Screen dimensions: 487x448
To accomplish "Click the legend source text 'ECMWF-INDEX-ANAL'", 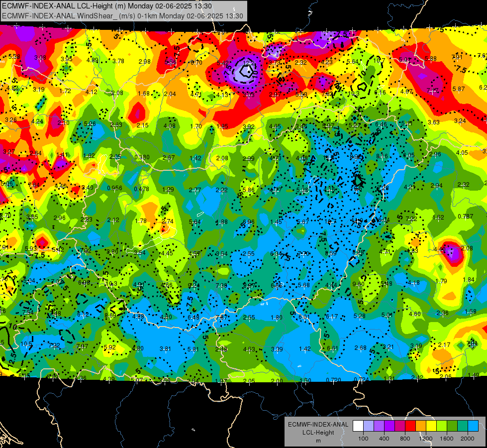I will 318,425.
